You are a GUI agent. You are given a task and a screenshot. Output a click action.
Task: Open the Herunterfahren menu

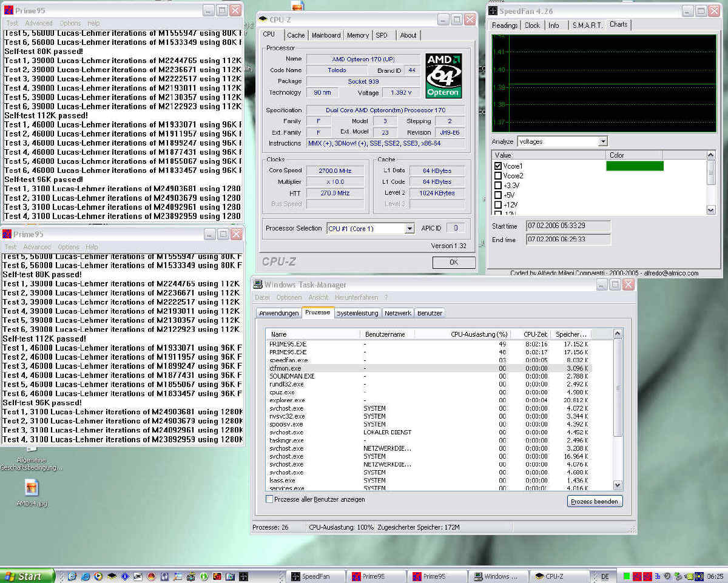(x=357, y=298)
